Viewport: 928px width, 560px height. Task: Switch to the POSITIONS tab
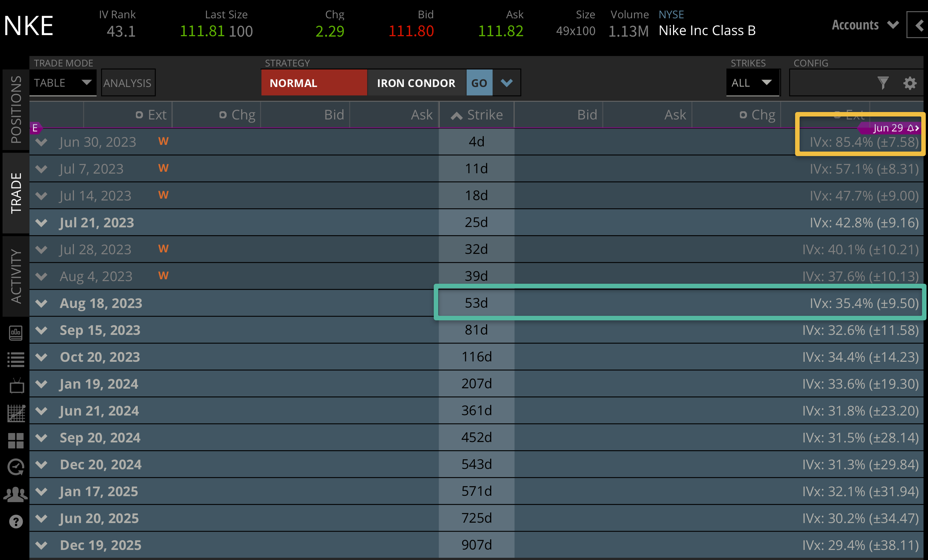15,109
